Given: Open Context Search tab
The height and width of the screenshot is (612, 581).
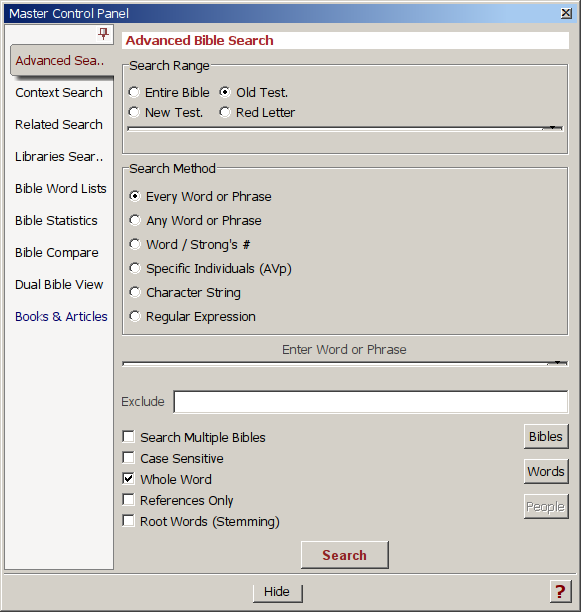Looking at the screenshot, I should coord(59,93).
